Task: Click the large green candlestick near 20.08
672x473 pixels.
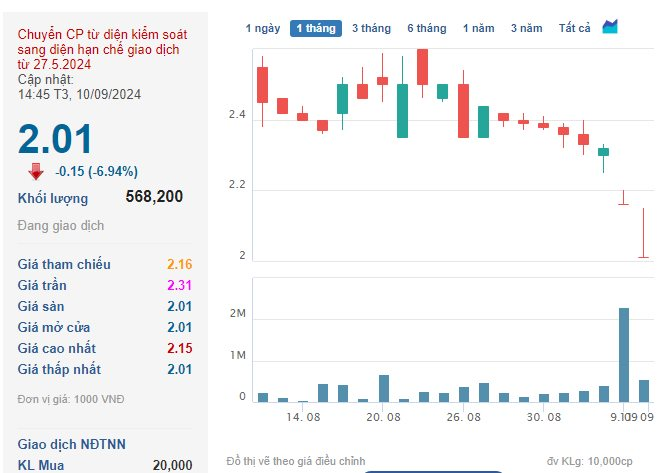Action: coord(402,111)
